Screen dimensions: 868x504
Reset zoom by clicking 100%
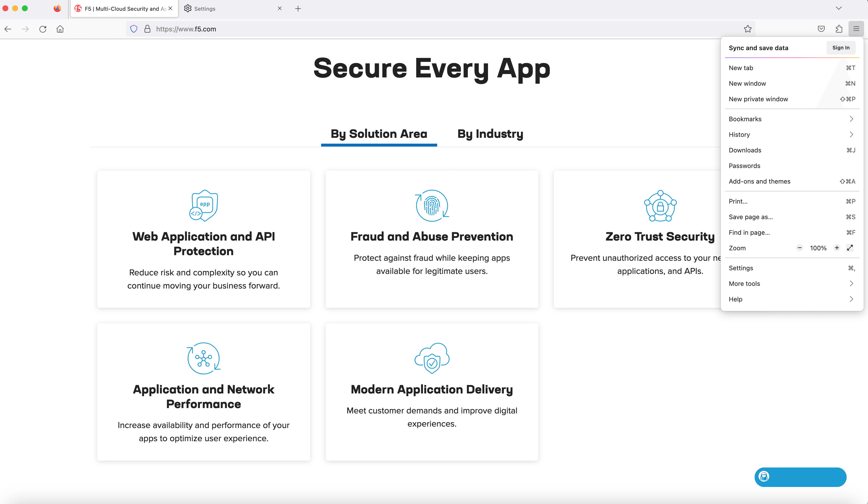pos(818,248)
